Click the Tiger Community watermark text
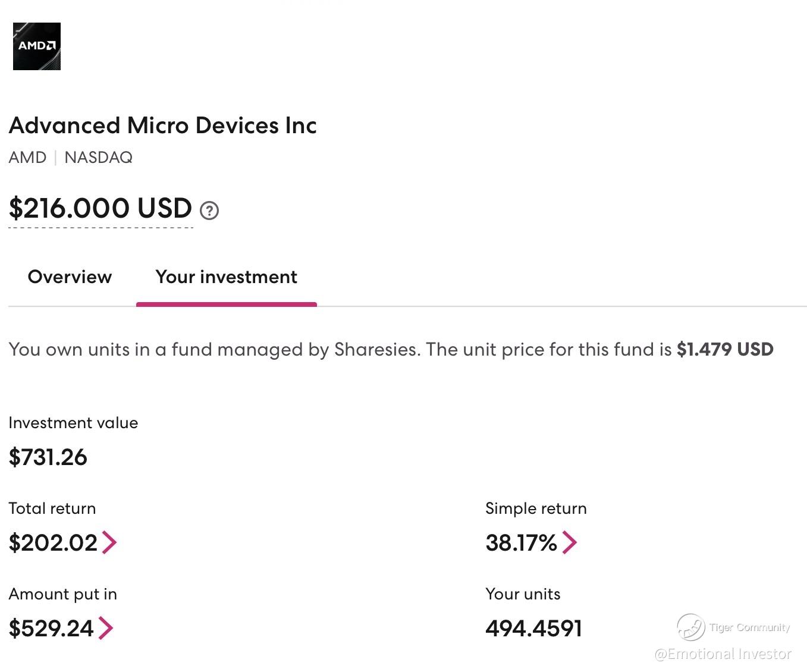The width and height of the screenshot is (807, 672). click(x=749, y=627)
